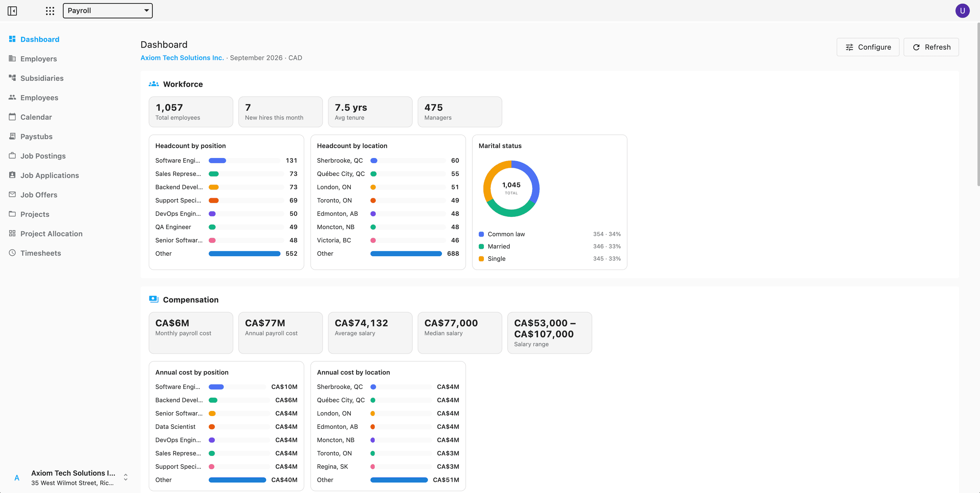
Task: Click the Paystubs sidebar icon
Action: (x=12, y=136)
